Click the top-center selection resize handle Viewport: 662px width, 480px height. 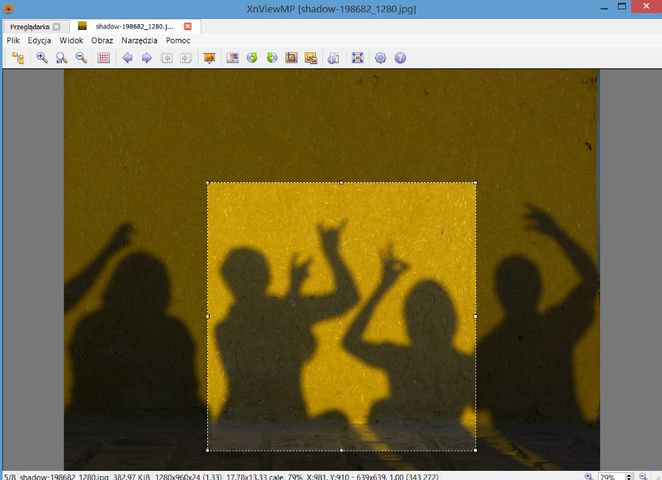(341, 182)
